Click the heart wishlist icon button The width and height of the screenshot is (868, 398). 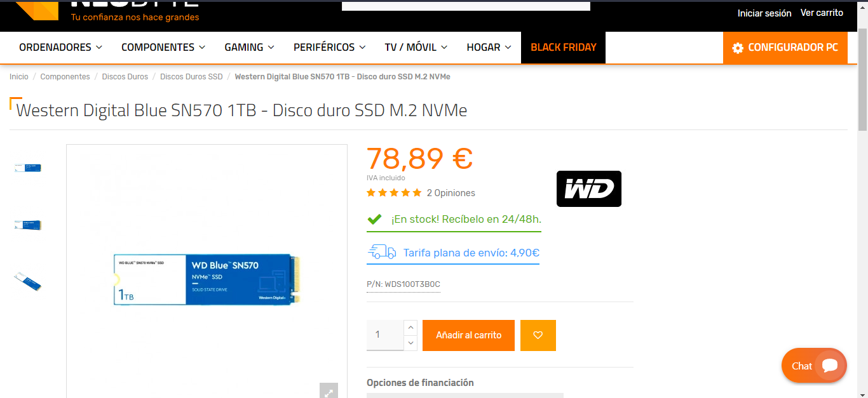(538, 335)
